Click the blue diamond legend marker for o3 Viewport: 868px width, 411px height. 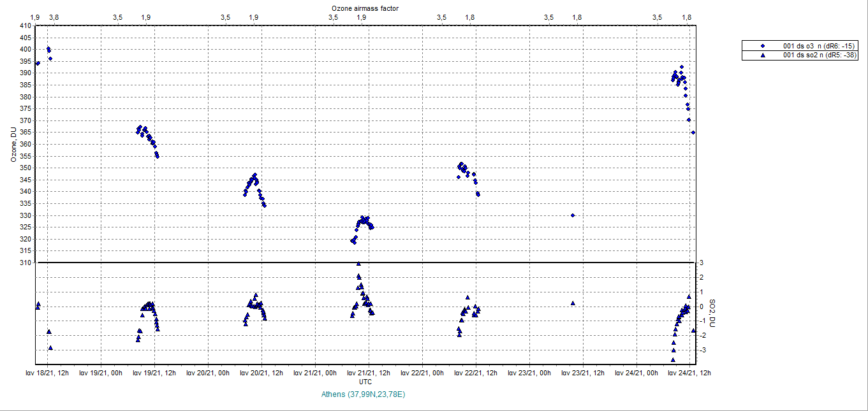point(762,46)
